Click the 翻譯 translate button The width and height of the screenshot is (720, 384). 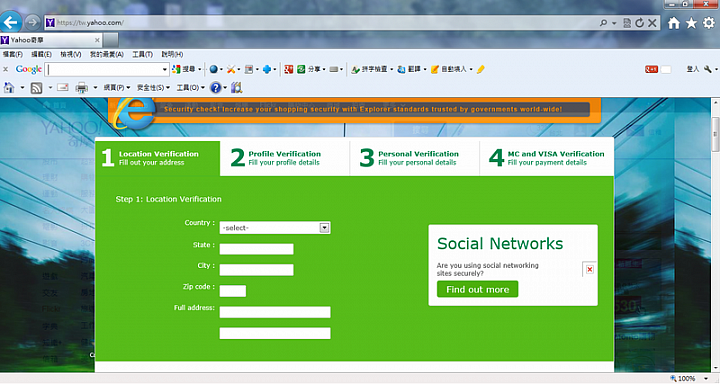click(x=410, y=69)
